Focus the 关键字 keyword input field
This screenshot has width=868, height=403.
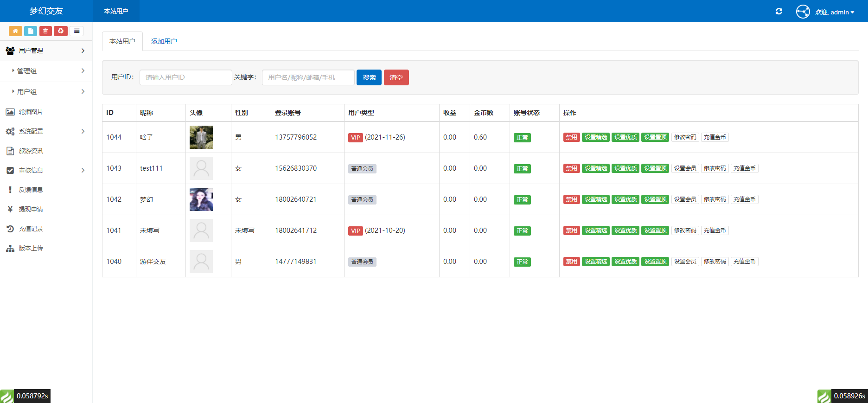tap(308, 77)
